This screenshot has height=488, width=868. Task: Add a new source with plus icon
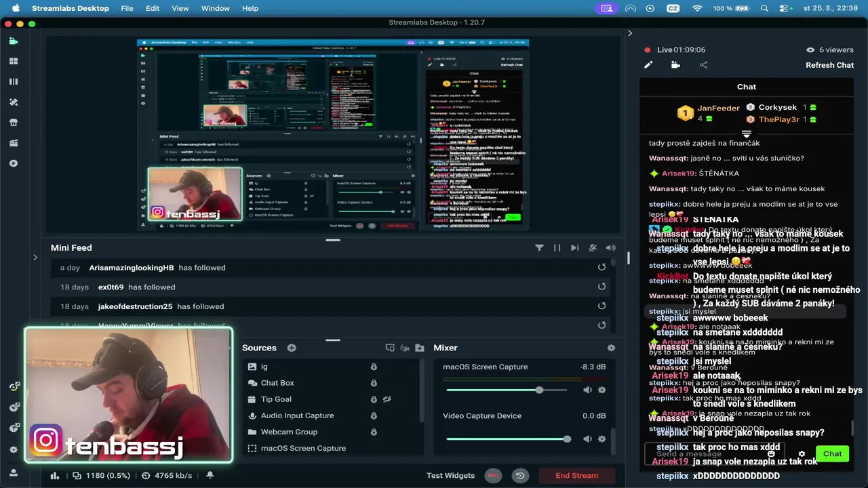coord(292,348)
